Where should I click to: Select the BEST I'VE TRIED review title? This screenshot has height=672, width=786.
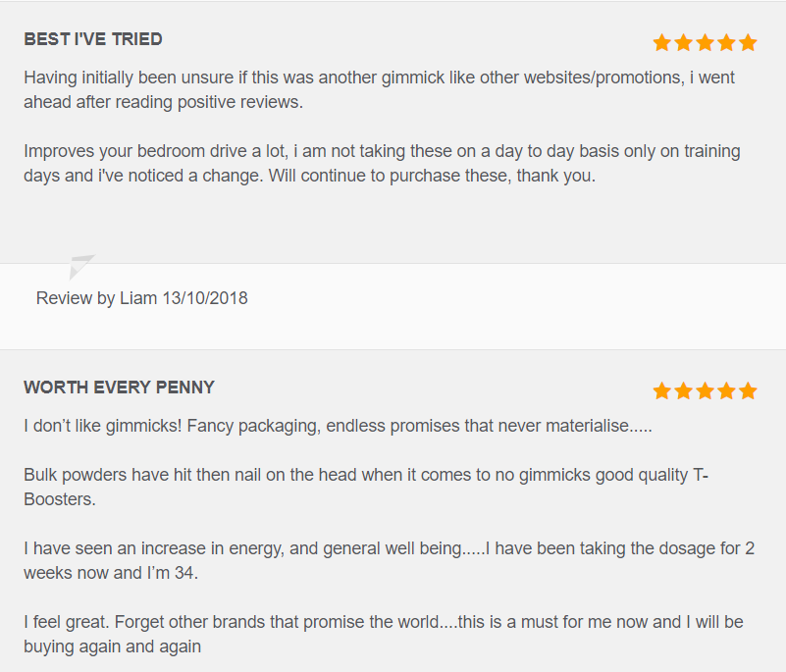coord(93,39)
